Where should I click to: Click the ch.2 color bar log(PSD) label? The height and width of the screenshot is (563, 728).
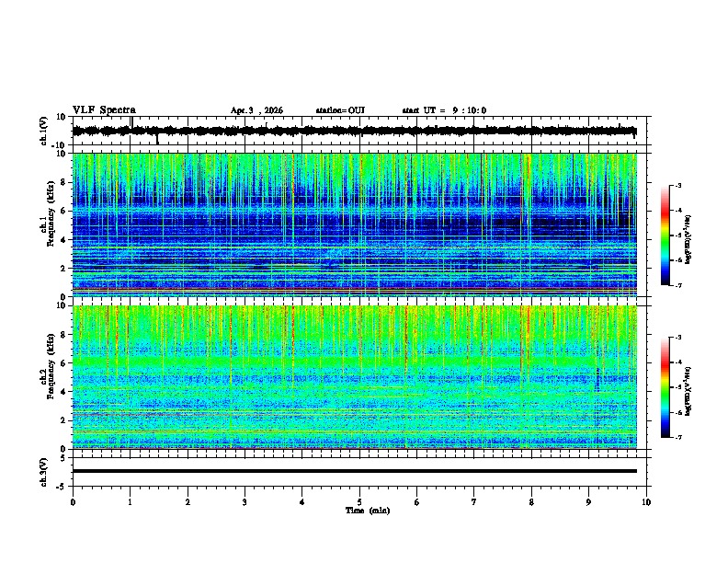(x=688, y=392)
